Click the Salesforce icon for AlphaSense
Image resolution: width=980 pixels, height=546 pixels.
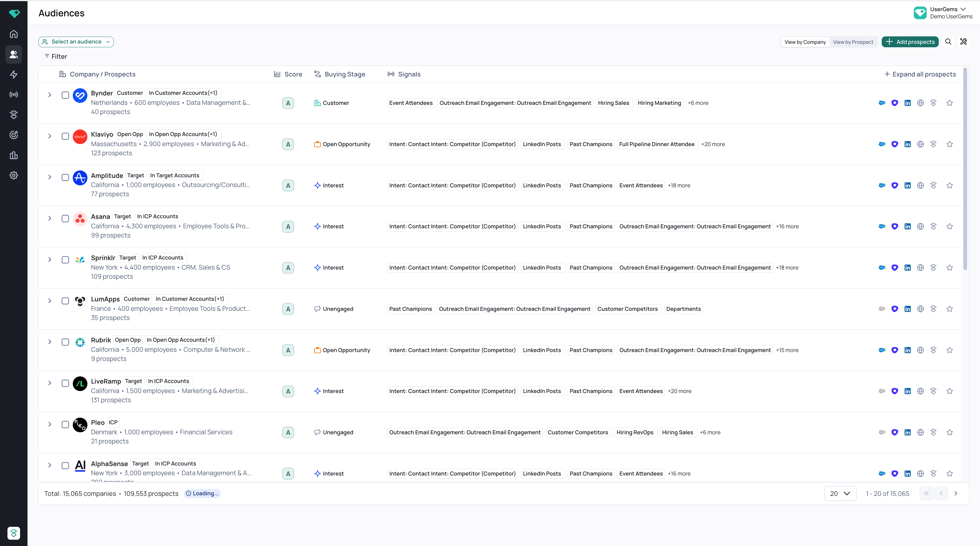tap(882, 474)
